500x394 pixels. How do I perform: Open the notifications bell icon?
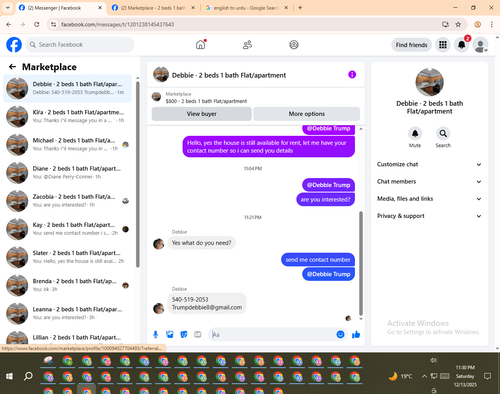pos(462,45)
